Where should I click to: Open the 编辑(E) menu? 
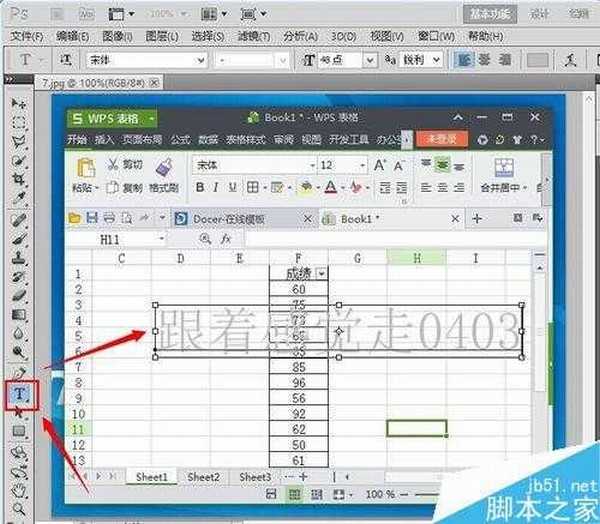pos(72,36)
